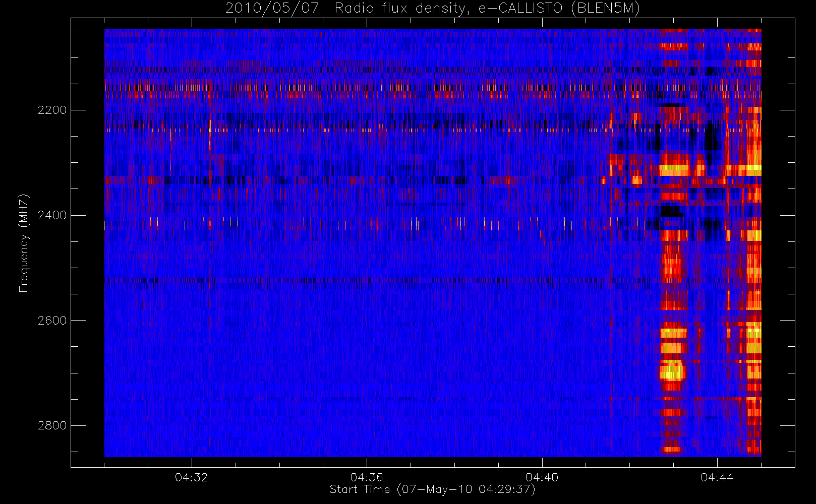816x504 pixels.
Task: Click the 04:32 time tick label
Action: (x=192, y=477)
